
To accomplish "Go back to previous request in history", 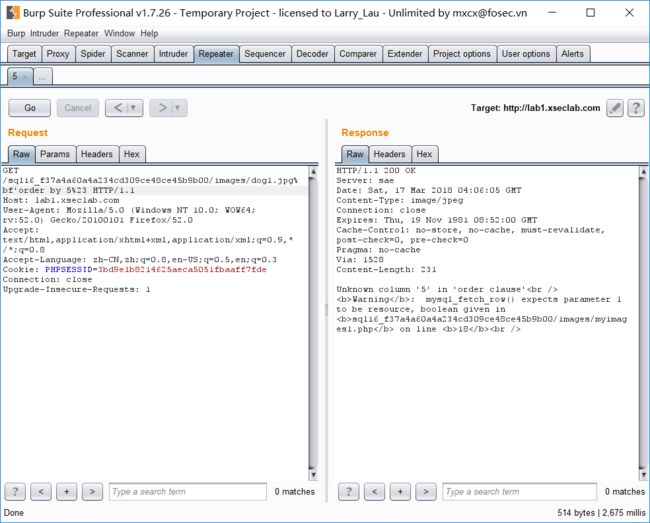I will pyautogui.click(x=118, y=108).
